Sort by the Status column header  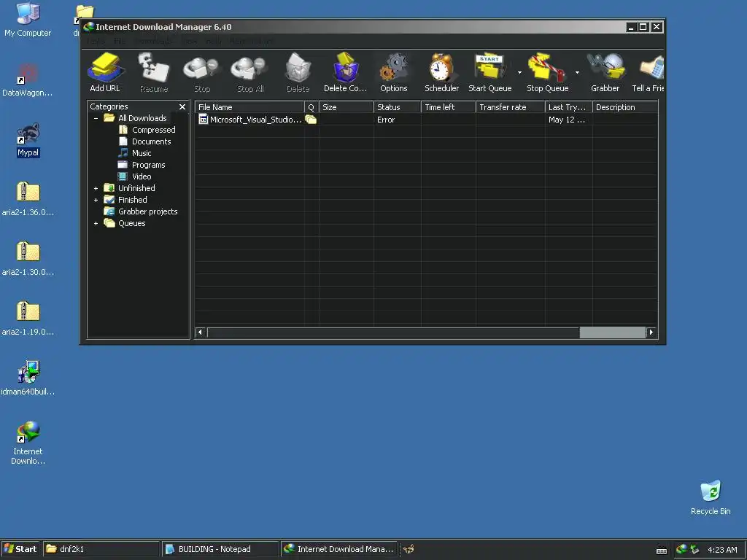[398, 107]
